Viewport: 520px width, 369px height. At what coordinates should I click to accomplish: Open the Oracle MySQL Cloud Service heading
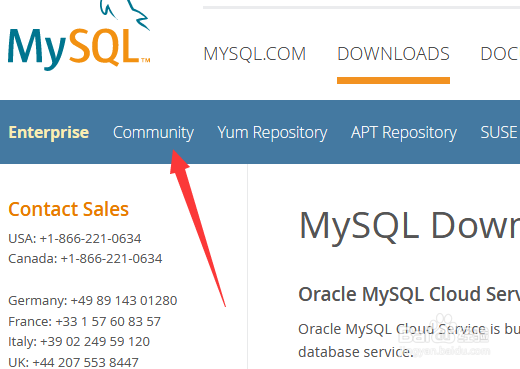click(x=409, y=295)
